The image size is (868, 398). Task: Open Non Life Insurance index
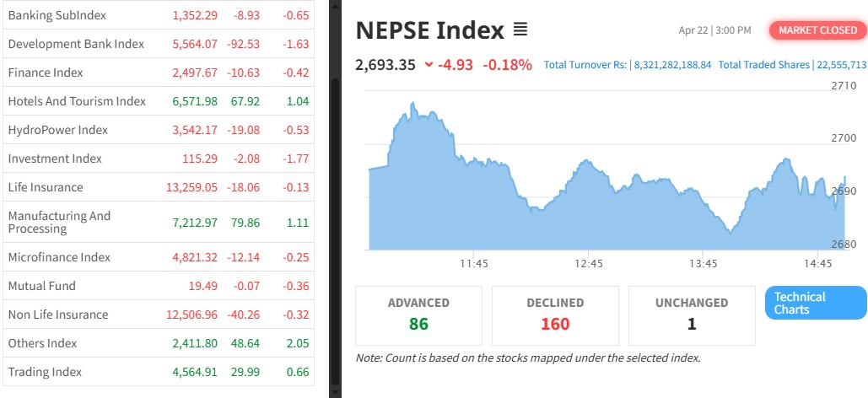coord(58,315)
